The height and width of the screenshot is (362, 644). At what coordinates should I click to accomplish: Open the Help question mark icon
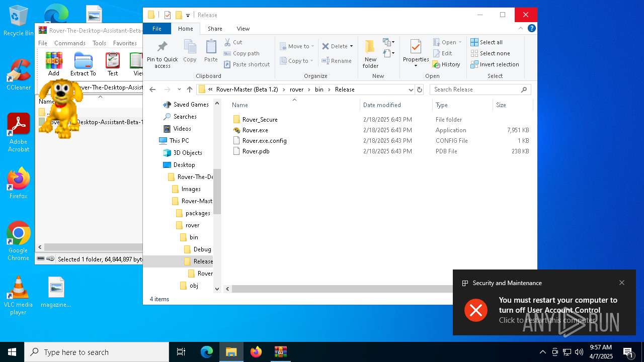click(x=531, y=28)
